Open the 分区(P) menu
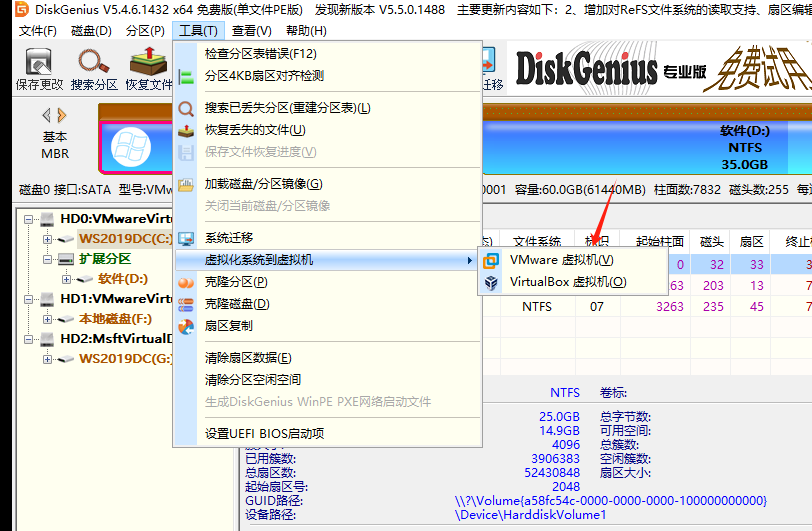The width and height of the screenshot is (812, 531). 145,31
